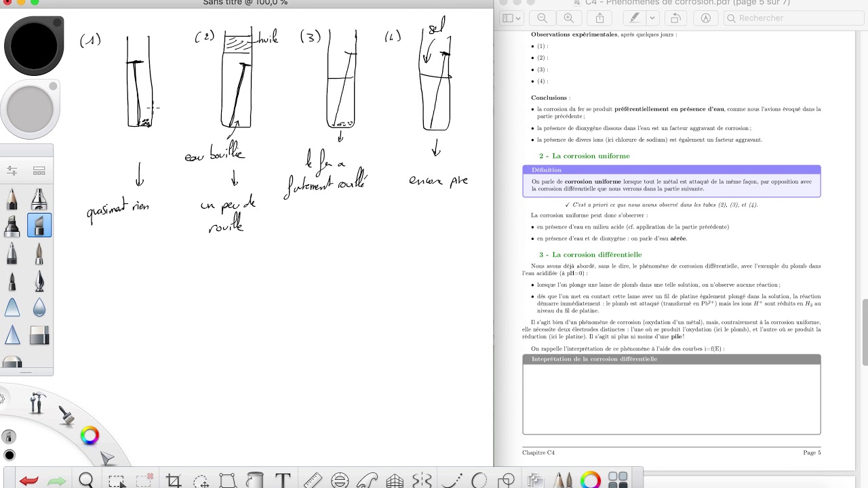Open the brush library icon
868x488 pixels.
[x=39, y=171]
